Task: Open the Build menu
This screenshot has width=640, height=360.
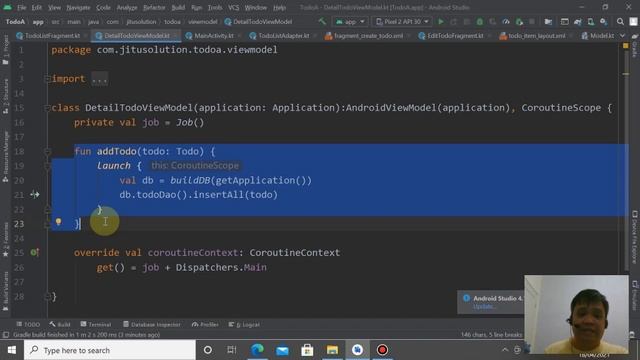Action: 178,7
